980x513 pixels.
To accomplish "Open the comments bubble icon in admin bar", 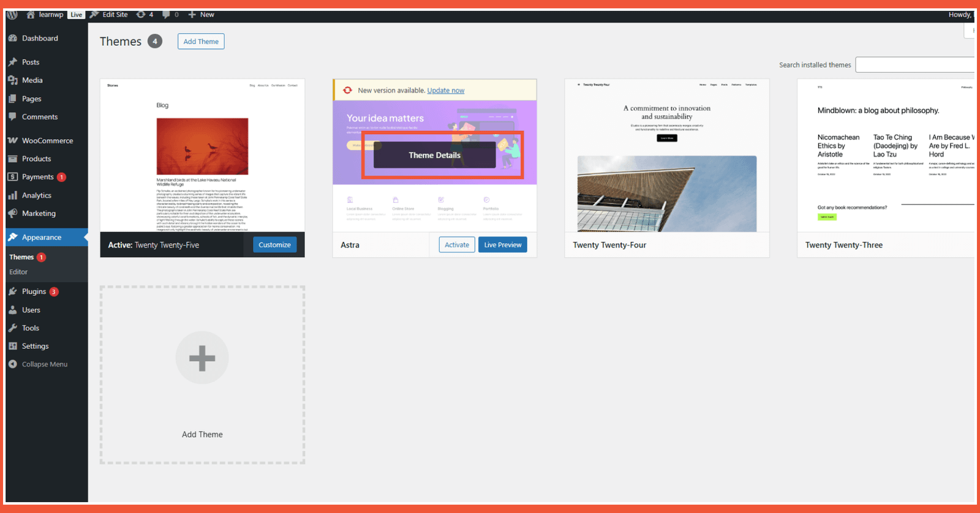I will coord(166,15).
